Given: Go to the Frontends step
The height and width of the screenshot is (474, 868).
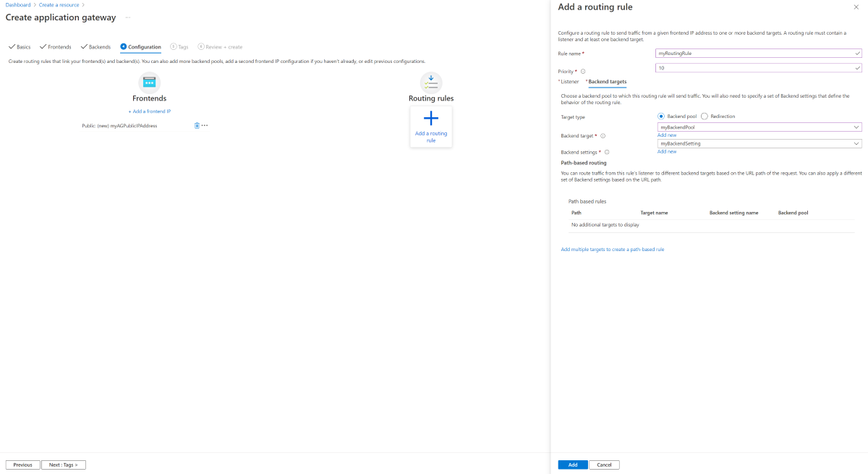Looking at the screenshot, I should [56, 47].
